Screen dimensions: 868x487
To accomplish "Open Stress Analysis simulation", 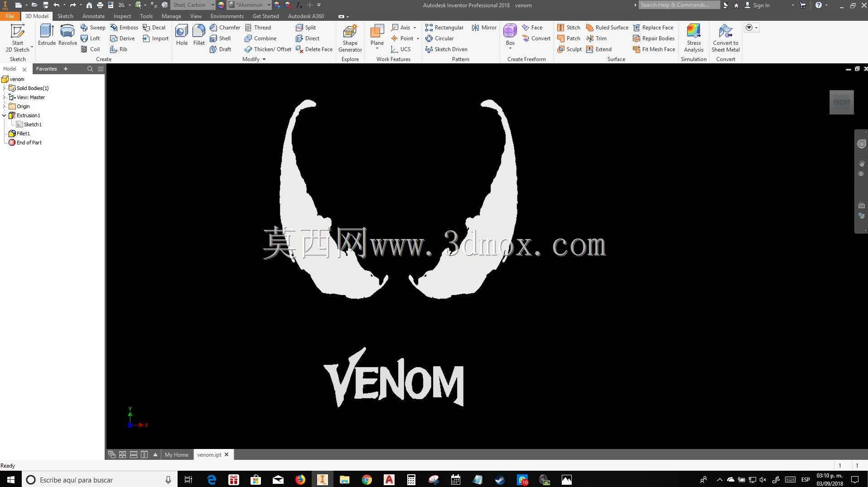I will [x=694, y=38].
